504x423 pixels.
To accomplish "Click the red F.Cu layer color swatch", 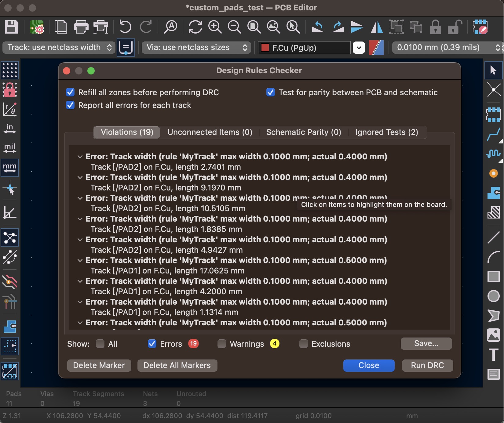I will 265,48.
